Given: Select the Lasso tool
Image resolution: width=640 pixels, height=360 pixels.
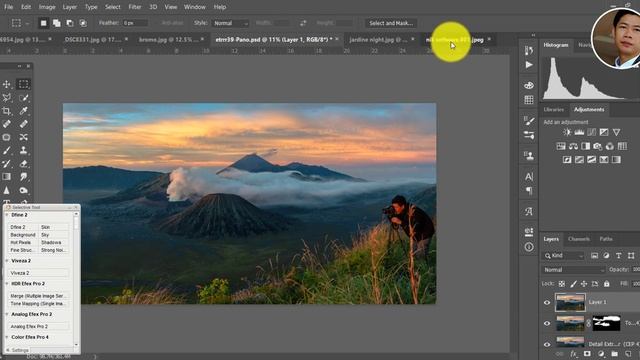Looking at the screenshot, I should [x=7, y=98].
